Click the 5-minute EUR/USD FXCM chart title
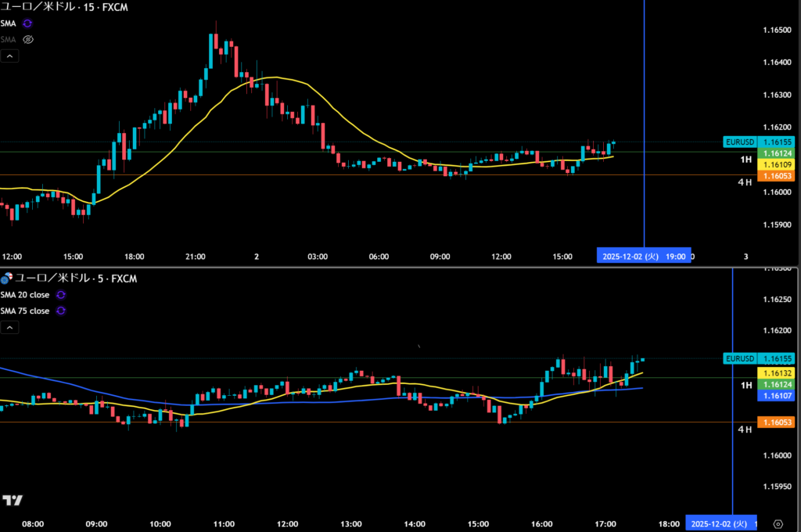The width and height of the screenshot is (801, 532). tap(70, 278)
